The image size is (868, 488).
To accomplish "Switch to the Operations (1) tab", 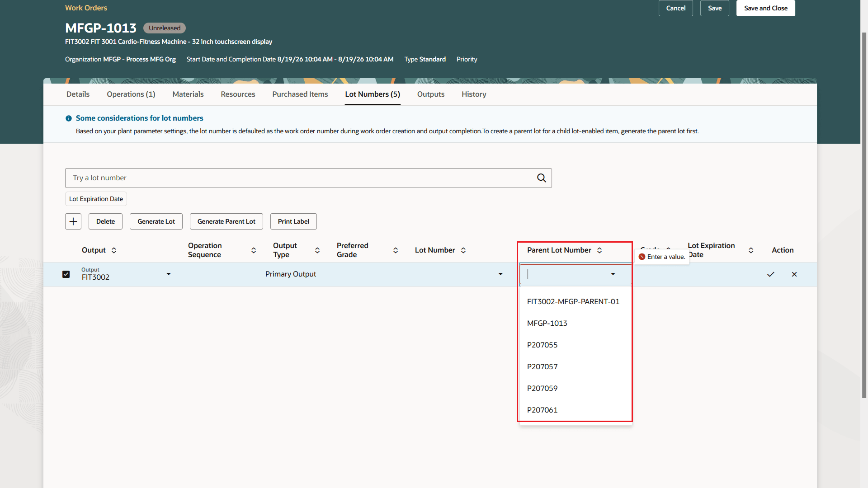I will (131, 94).
